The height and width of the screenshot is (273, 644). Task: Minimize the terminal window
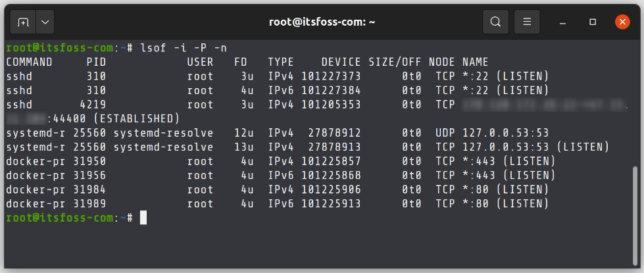click(562, 22)
